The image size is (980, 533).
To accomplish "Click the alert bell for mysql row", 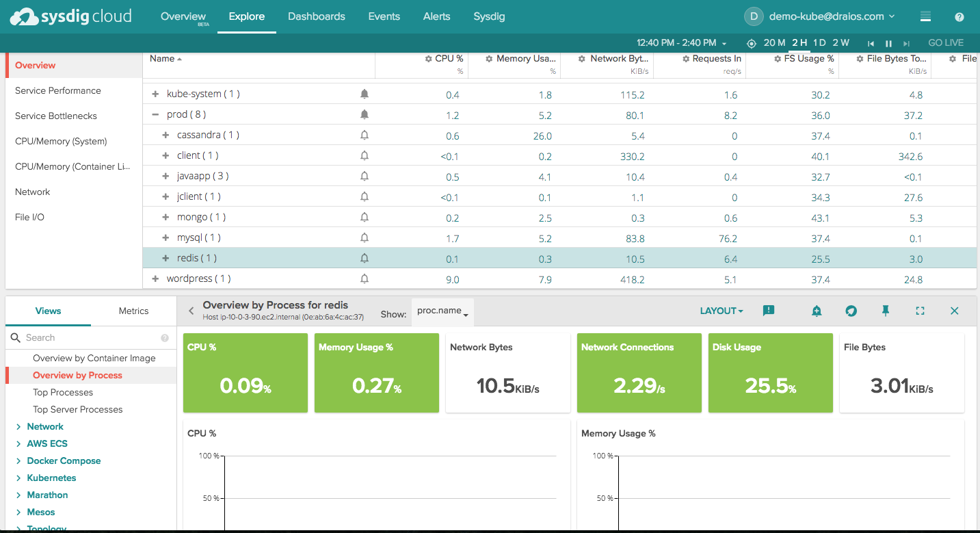I will [365, 237].
